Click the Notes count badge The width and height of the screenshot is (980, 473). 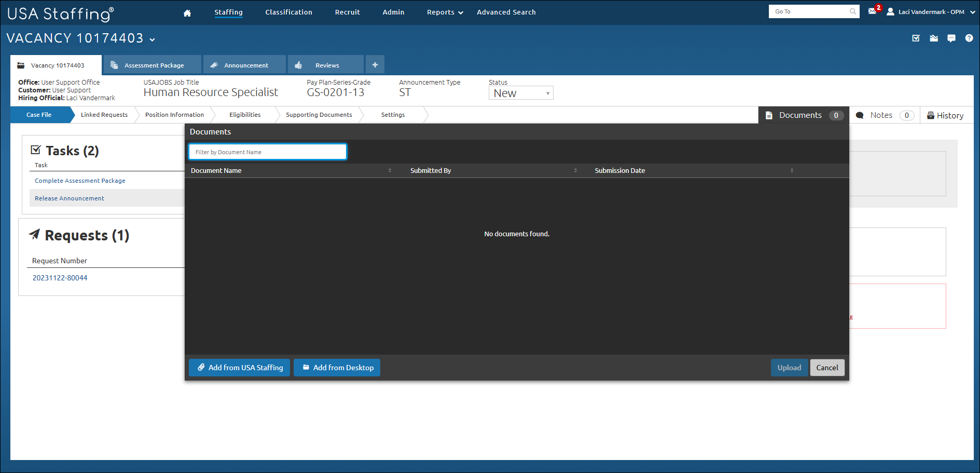[x=907, y=115]
